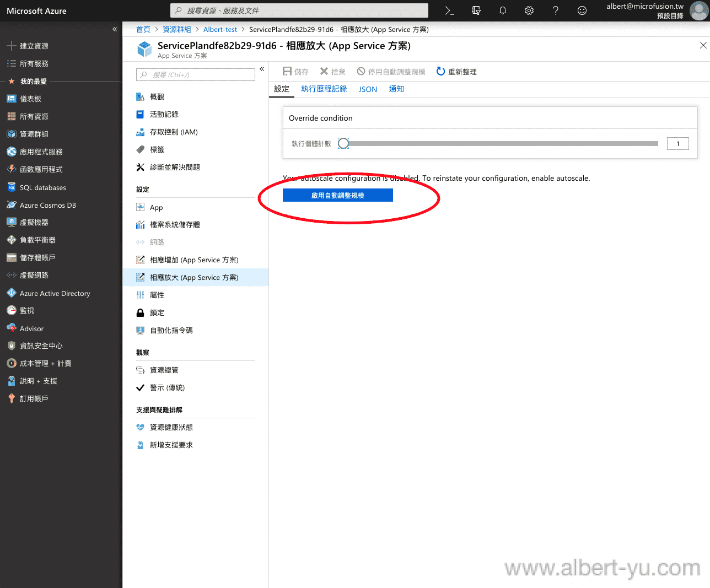Open 函數應用程式 lightning icon
Screen dimensions: 710x588
[11, 169]
